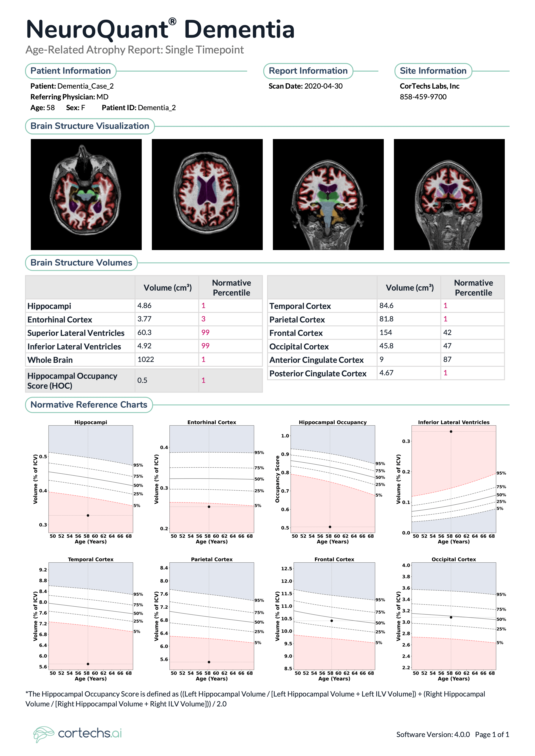The width and height of the screenshot is (535, 756).
Task: Click the data point in Frontal Cortex chart
Action: tap(332, 621)
